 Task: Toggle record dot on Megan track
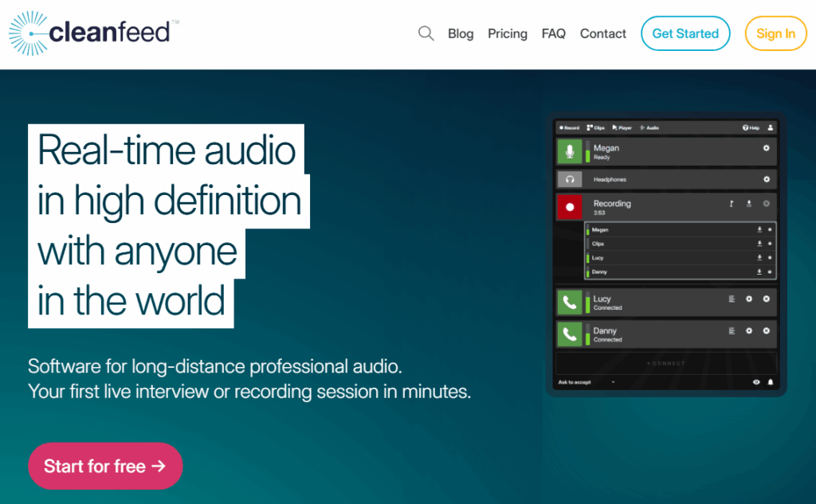(x=770, y=229)
